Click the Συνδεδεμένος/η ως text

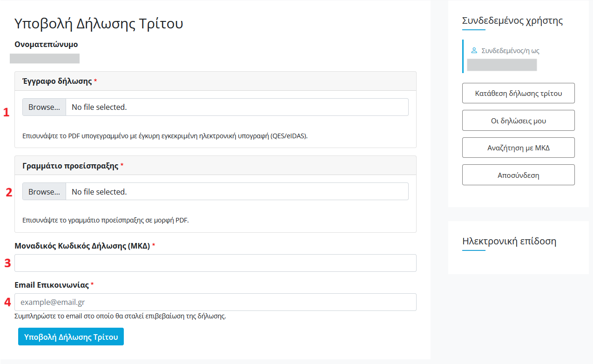511,51
